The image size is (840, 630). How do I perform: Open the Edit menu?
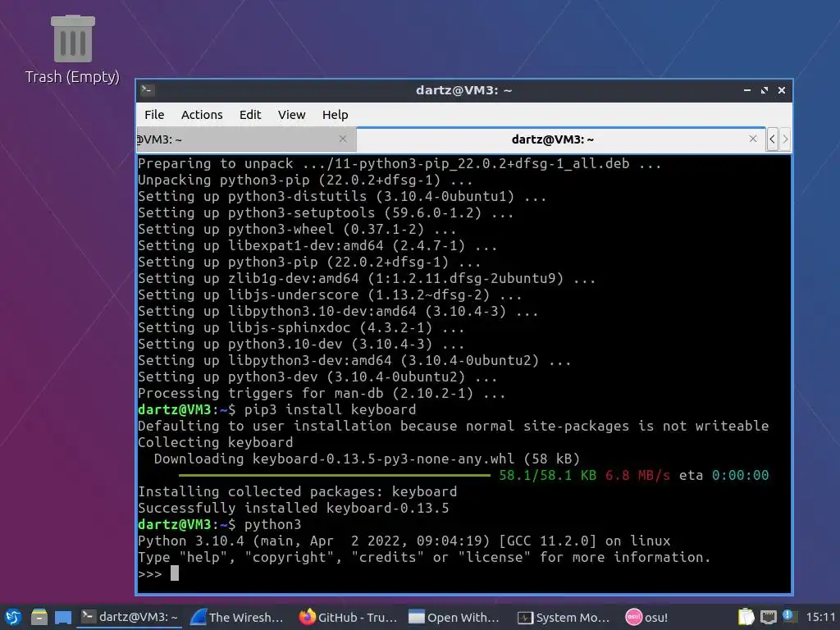coord(250,115)
